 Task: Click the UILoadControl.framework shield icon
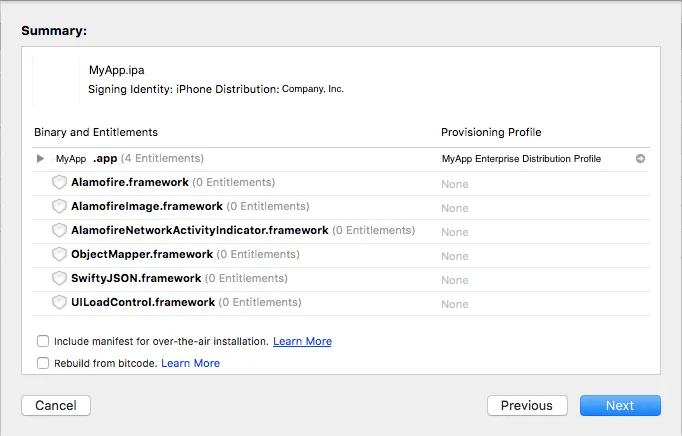(59, 303)
